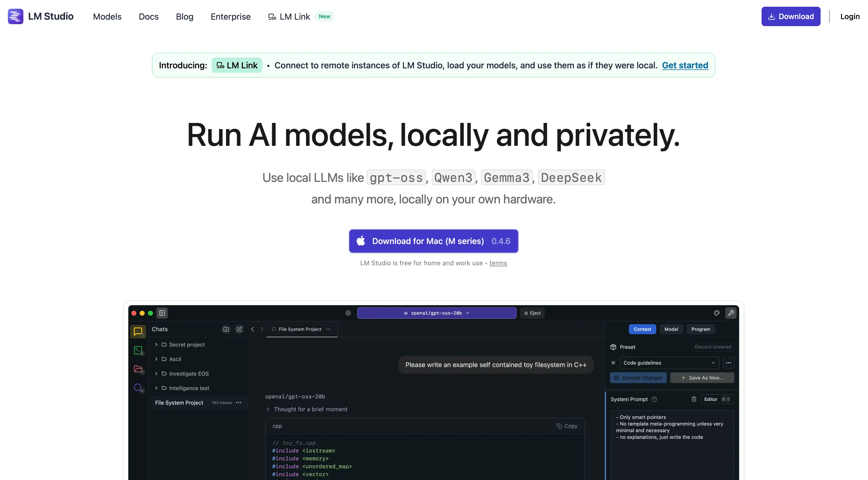Follow the Get started link

pos(685,65)
